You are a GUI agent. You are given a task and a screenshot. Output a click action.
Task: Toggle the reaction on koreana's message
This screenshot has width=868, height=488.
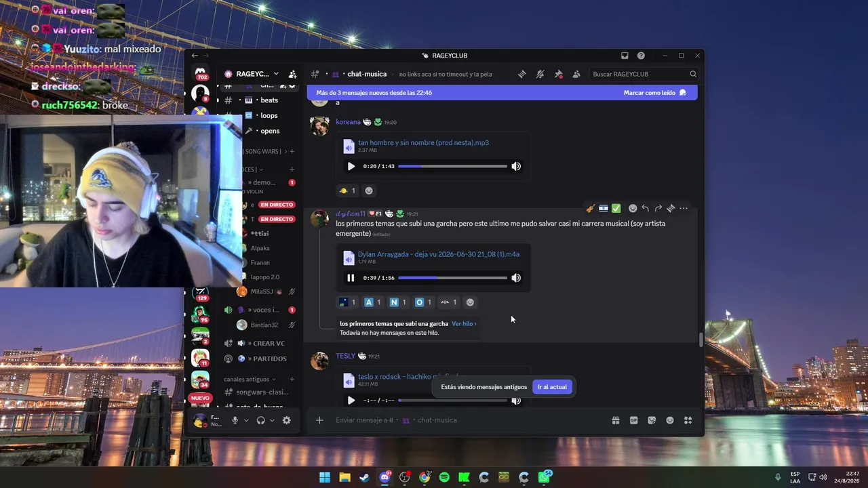(x=348, y=190)
